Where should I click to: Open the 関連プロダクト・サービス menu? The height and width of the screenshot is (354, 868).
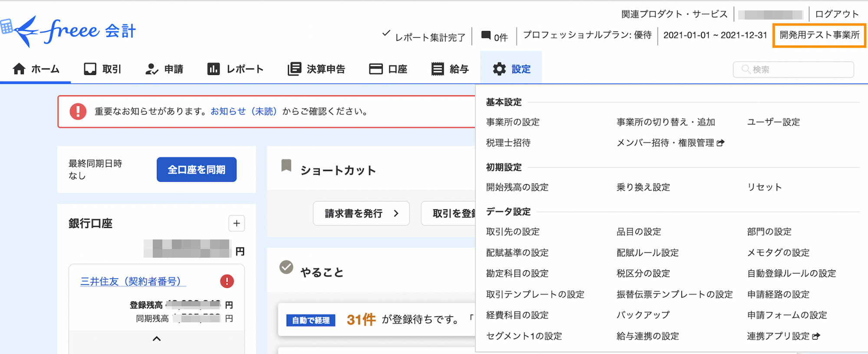[x=674, y=14]
